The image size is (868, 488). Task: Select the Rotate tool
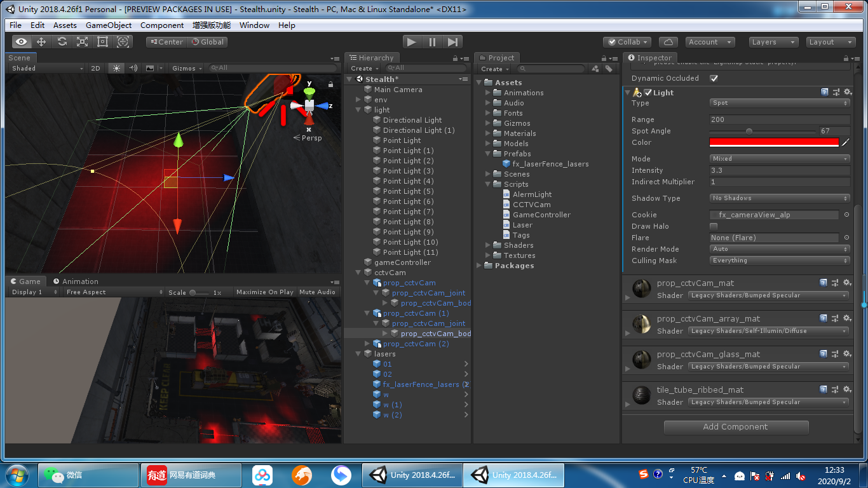[62, 42]
